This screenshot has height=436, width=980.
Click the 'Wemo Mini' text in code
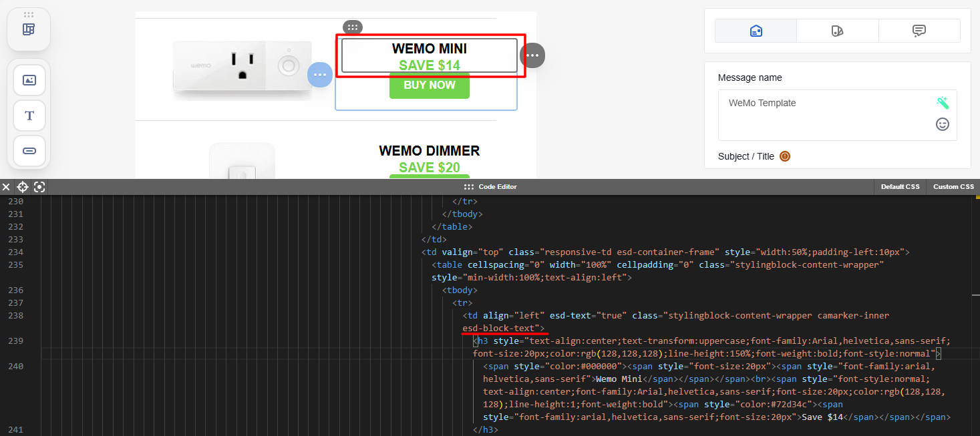pyautogui.click(x=619, y=379)
